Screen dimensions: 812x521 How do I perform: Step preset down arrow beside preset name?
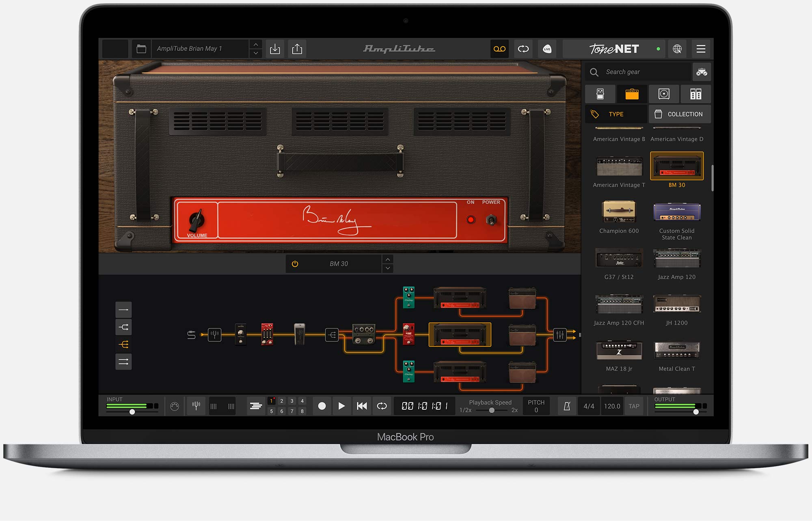click(255, 53)
